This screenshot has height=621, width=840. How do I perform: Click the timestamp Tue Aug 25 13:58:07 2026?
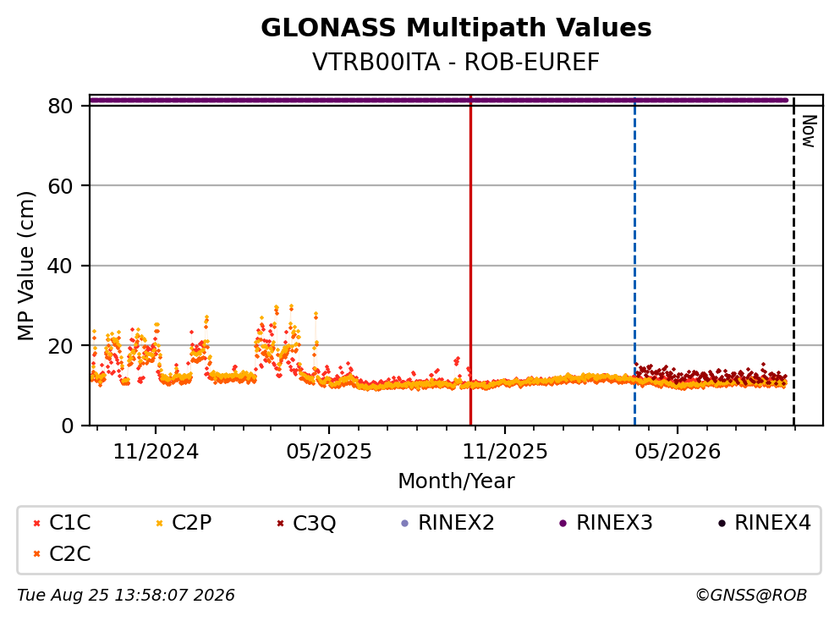126,596
